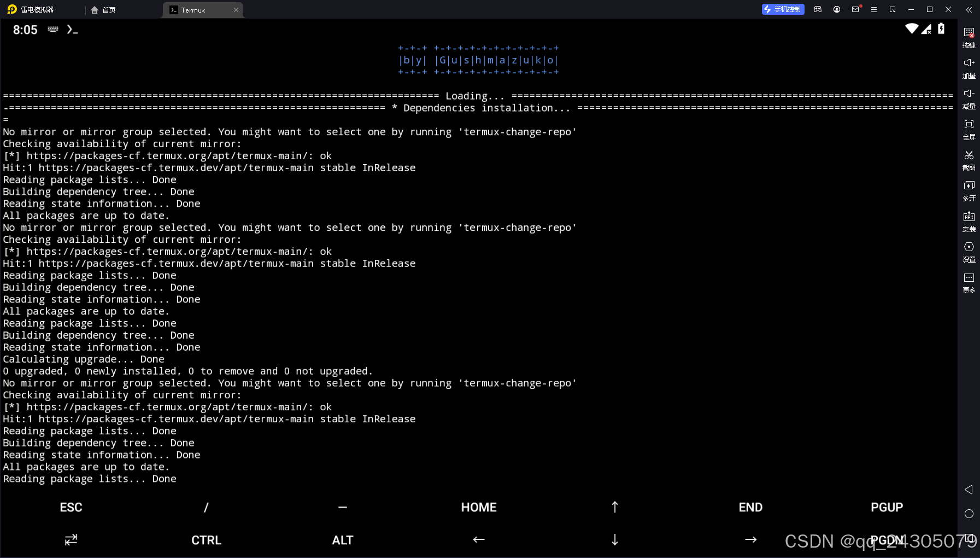Click the 8:05 clock text
This screenshot has width=980, height=558.
coord(25,30)
